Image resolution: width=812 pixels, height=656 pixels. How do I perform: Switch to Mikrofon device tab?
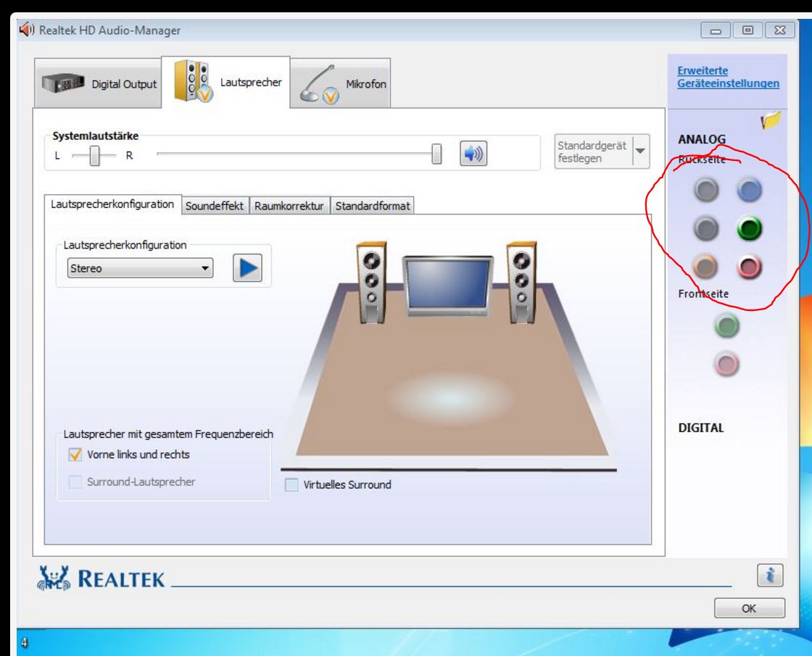pyautogui.click(x=340, y=83)
